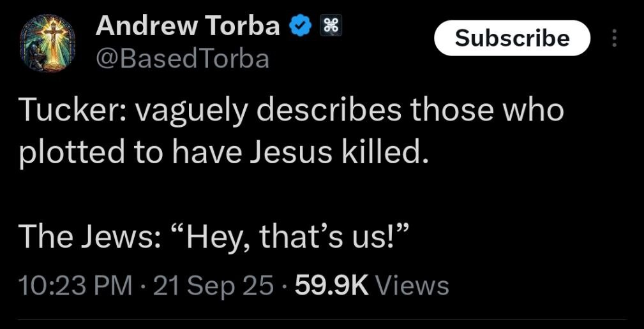Click the square affiliation badge icon
This screenshot has width=644, height=329.
click(x=331, y=26)
